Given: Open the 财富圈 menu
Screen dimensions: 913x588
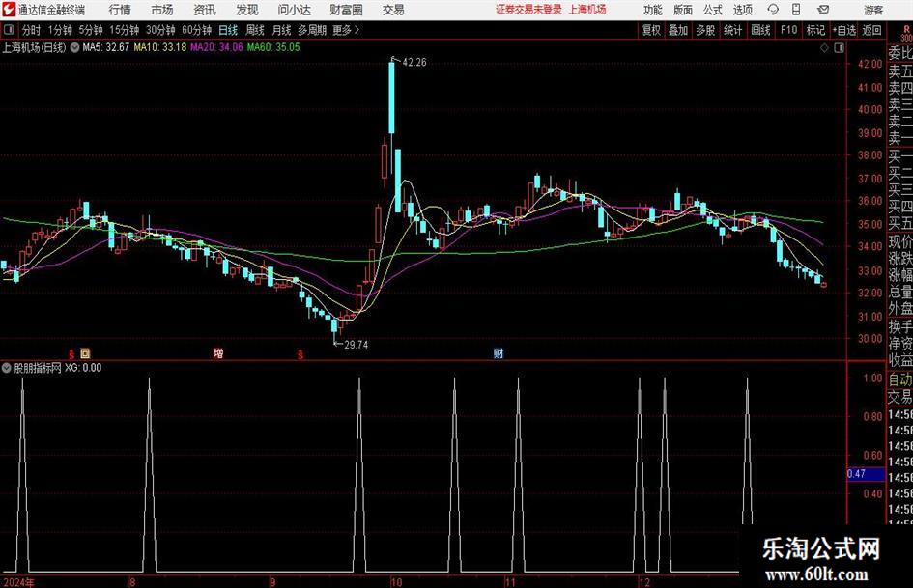Looking at the screenshot, I should pyautogui.click(x=346, y=10).
